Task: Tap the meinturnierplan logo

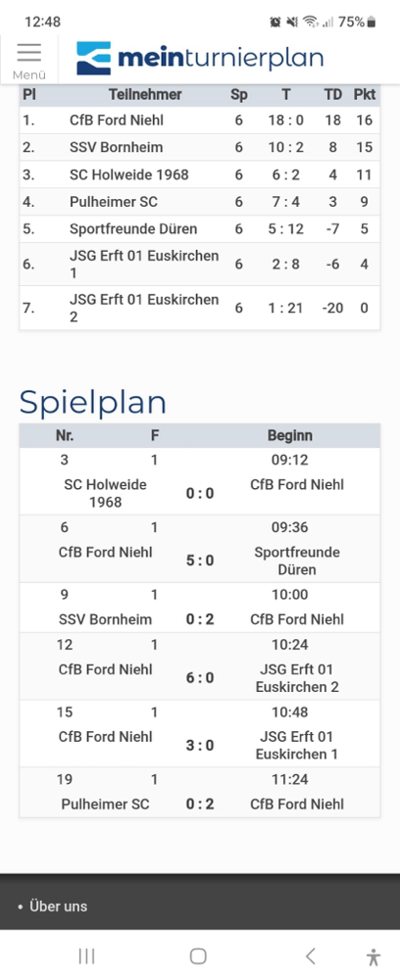Action: (200, 58)
